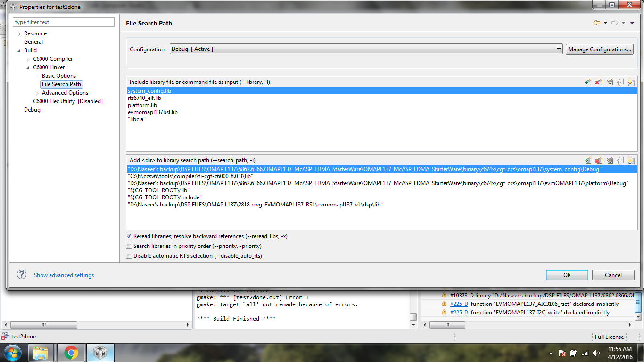This screenshot has height=362, width=644.
Task: Collapse the C6000 Linker node
Action: coord(28,67)
